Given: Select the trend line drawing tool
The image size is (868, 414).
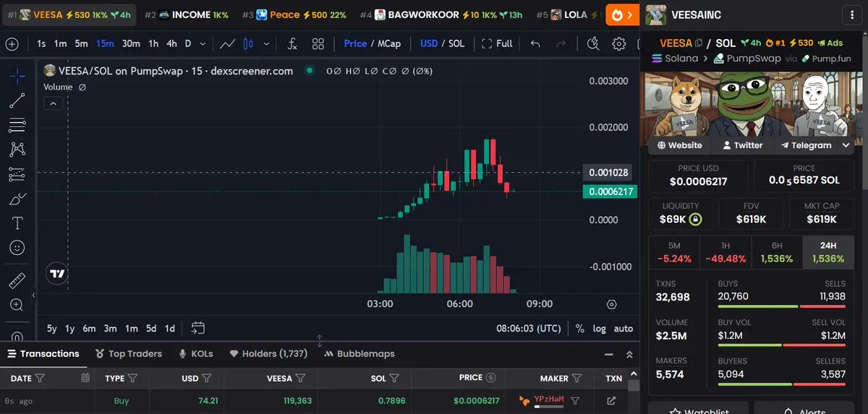Looking at the screenshot, I should tap(17, 100).
